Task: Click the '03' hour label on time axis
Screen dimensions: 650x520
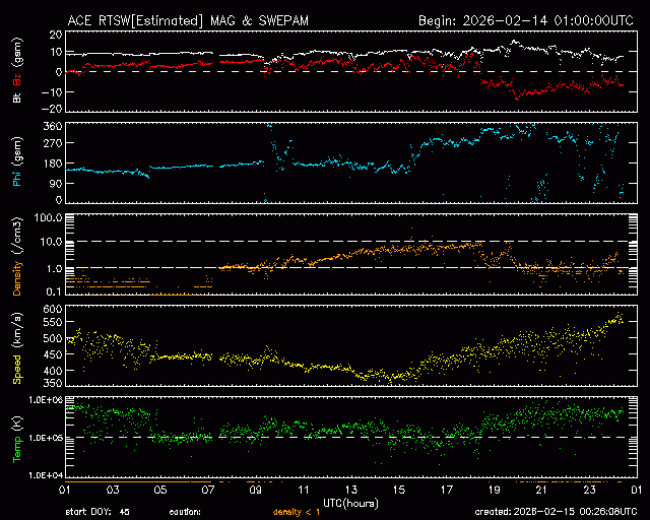Action: tap(113, 490)
